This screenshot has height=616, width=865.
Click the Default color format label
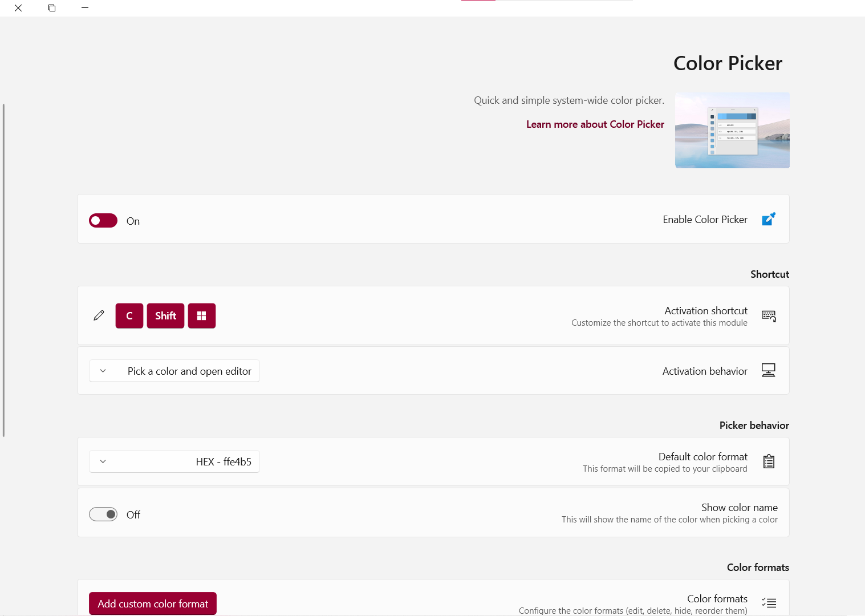pyautogui.click(x=703, y=457)
